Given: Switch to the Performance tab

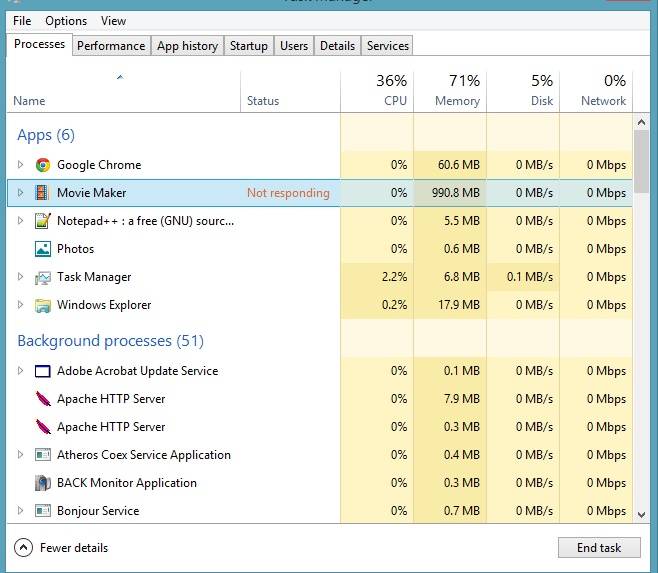Looking at the screenshot, I should 111,46.
